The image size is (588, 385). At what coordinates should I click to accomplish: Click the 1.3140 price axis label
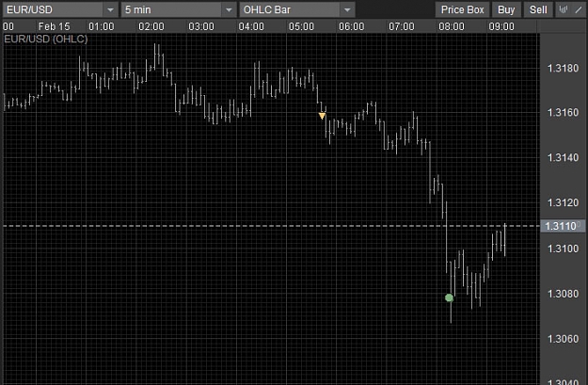(563, 157)
